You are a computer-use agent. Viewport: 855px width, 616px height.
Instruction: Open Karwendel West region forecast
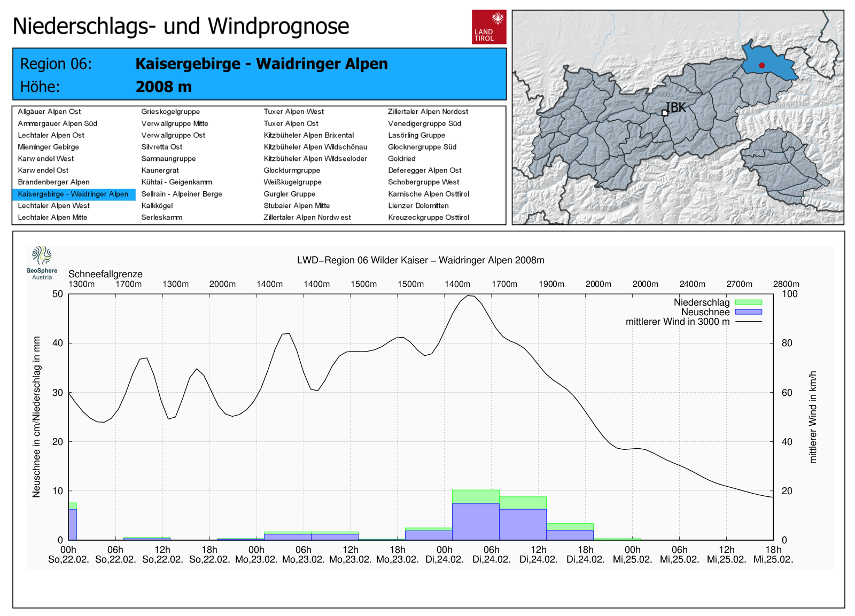(x=46, y=159)
